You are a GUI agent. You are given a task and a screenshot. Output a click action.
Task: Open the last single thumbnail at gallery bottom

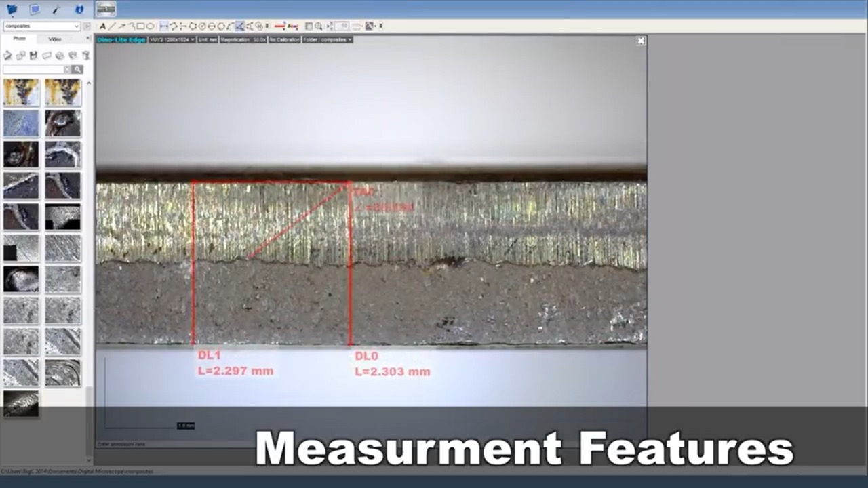pyautogui.click(x=21, y=403)
